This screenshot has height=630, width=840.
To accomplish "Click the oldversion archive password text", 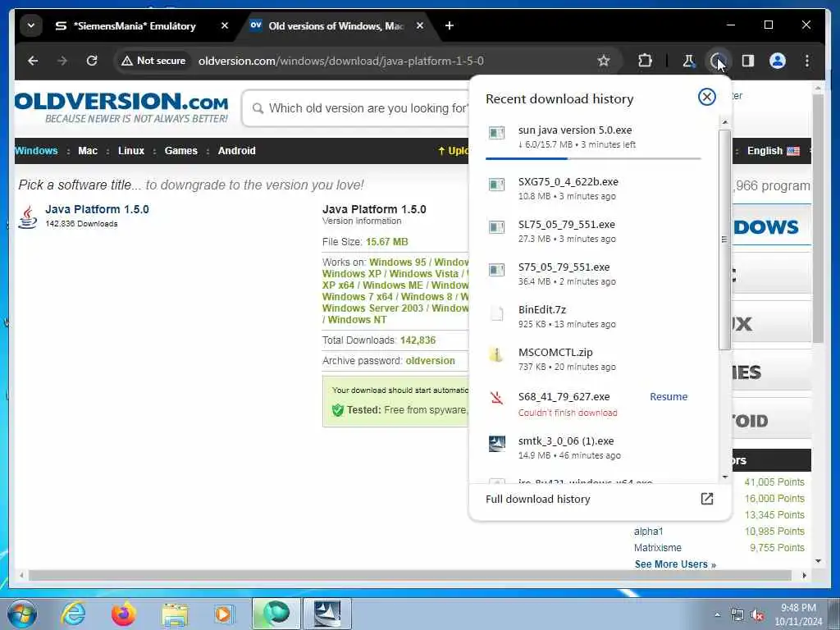I will click(x=430, y=361).
